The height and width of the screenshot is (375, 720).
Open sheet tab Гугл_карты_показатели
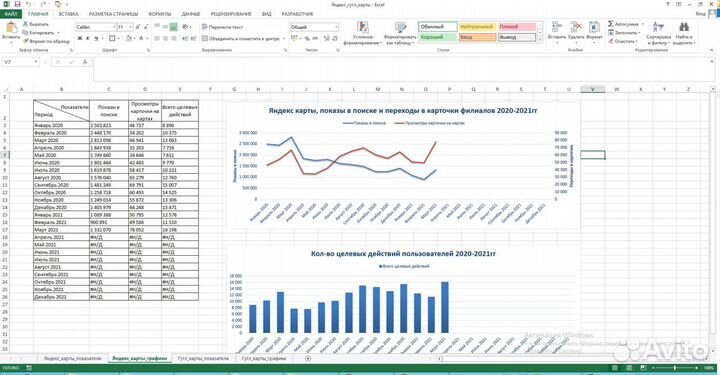203,358
